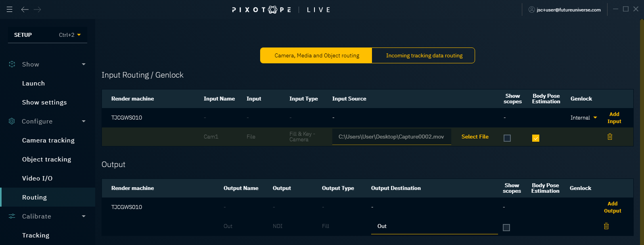Click Select File for input source

pos(475,137)
